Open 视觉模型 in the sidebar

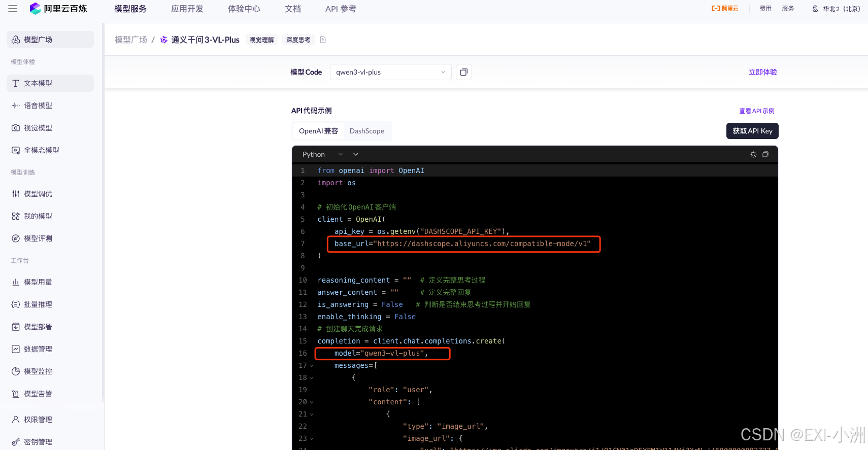pos(50,128)
